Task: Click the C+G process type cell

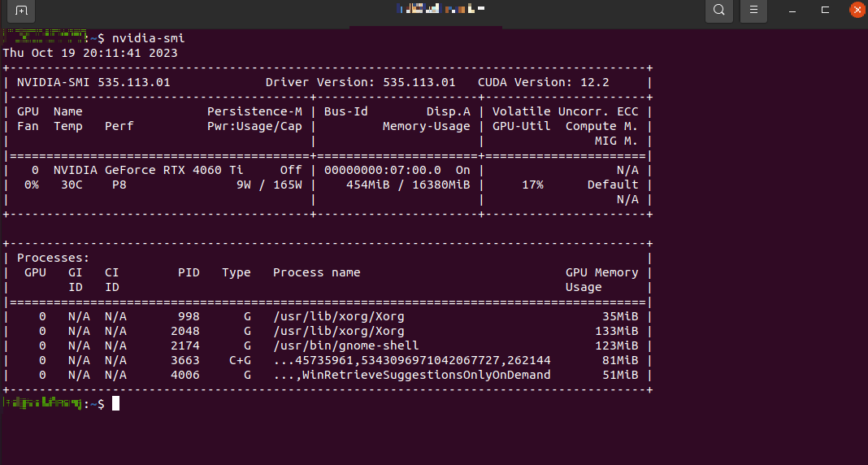Action: click(240, 360)
